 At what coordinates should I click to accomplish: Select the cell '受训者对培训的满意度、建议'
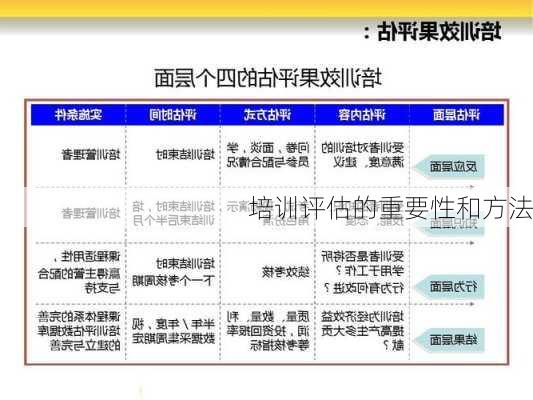363,155
